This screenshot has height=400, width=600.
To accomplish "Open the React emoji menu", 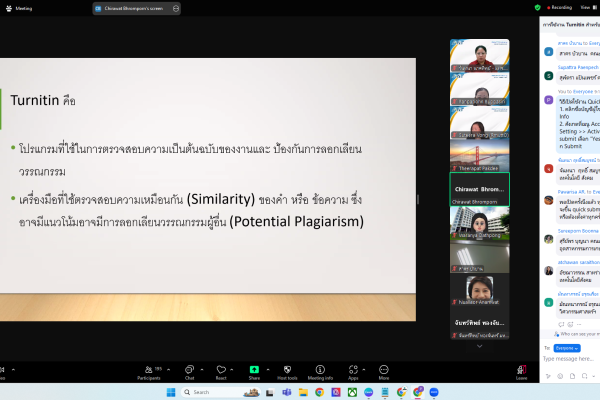I will pyautogui.click(x=221, y=372).
